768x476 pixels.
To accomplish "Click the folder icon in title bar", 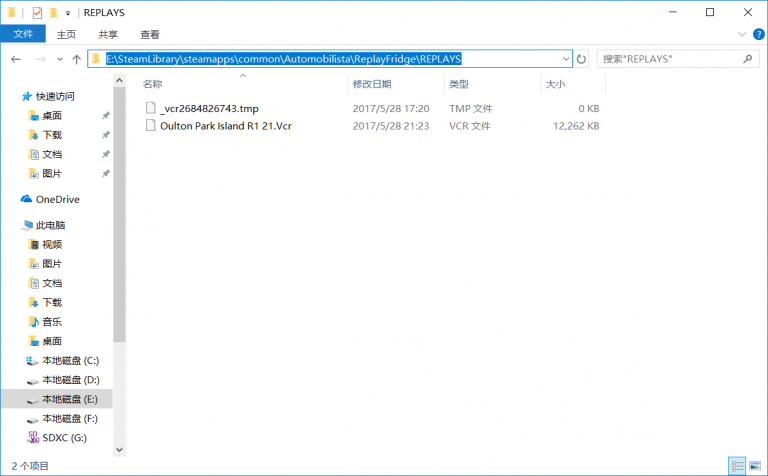I will pos(12,12).
